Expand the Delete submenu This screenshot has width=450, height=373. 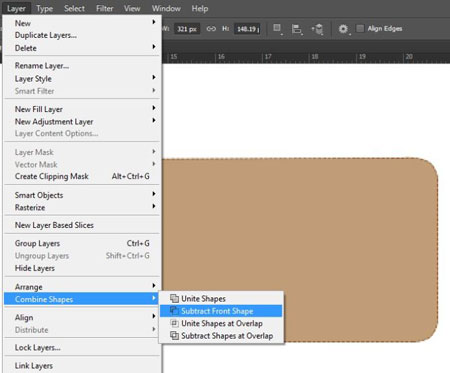(82, 48)
